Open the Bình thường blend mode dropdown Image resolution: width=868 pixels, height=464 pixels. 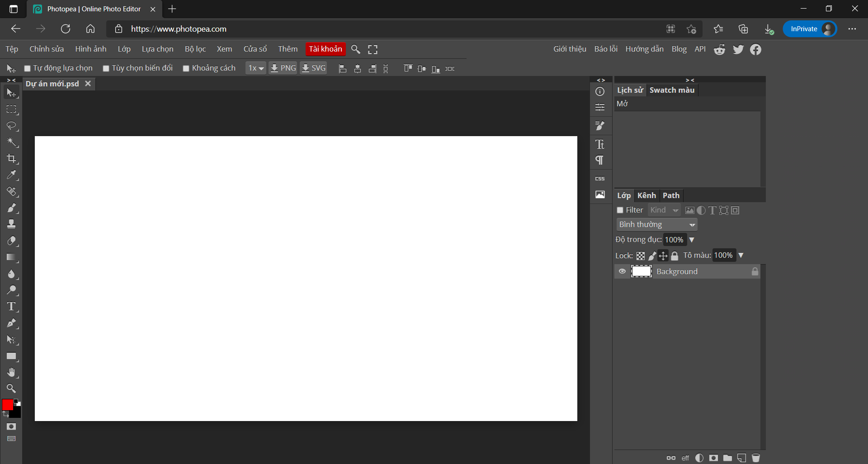657,225
